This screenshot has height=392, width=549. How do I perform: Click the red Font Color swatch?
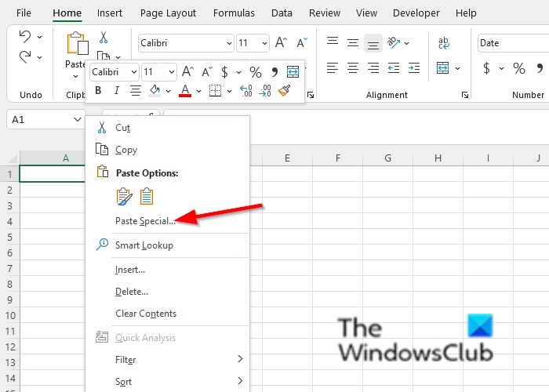[185, 91]
